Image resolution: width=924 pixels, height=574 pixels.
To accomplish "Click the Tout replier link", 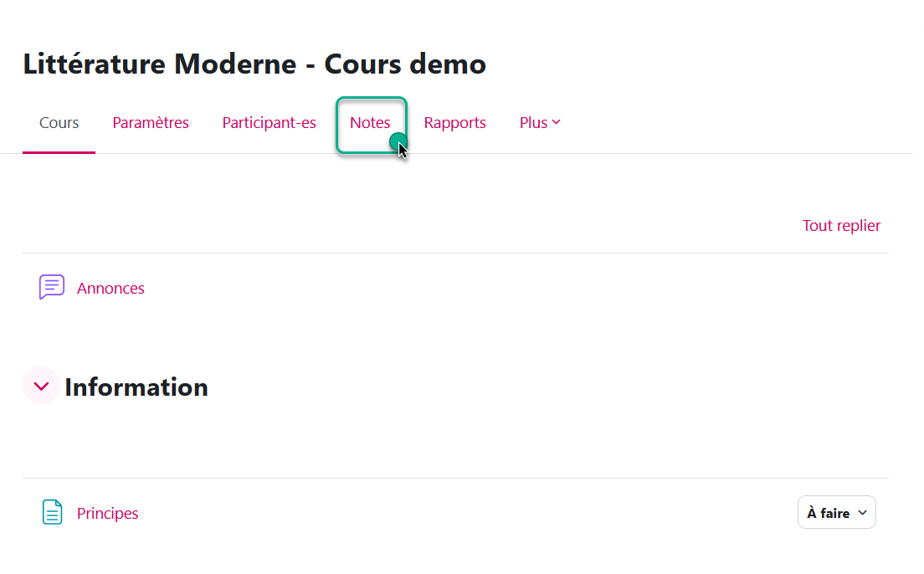I will point(841,225).
